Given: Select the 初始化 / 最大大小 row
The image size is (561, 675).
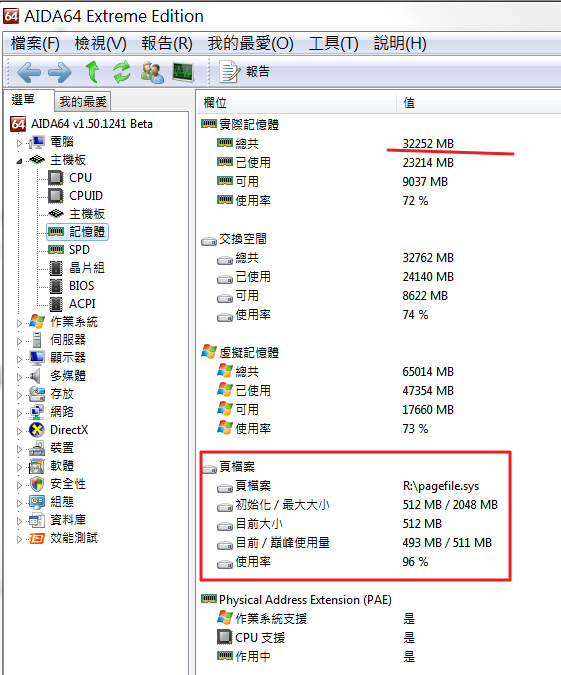Looking at the screenshot, I should coord(357,505).
